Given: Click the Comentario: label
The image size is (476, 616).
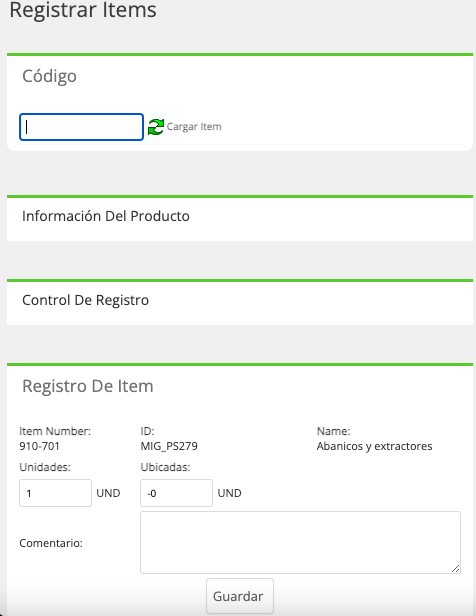Looking at the screenshot, I should (x=51, y=543).
